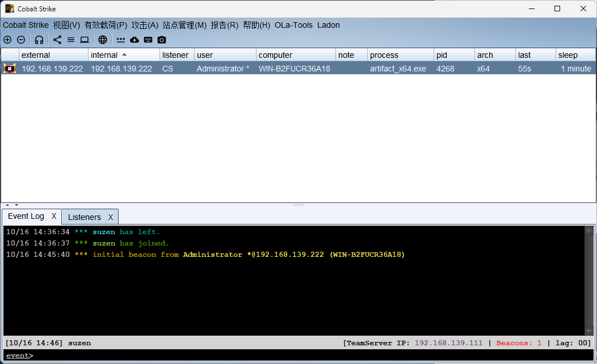Show session table via three-lines icon
The height and width of the screenshot is (364, 597).
pos(71,40)
